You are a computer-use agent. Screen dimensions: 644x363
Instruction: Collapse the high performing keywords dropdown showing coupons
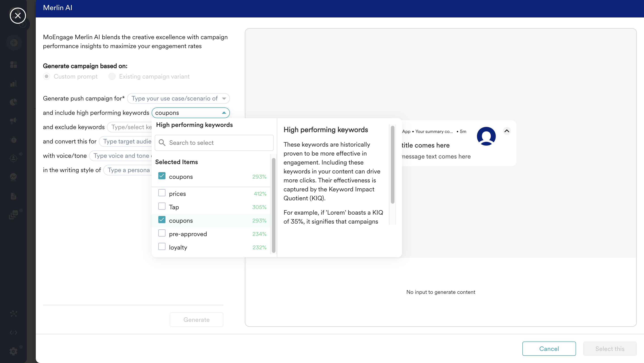(x=191, y=113)
